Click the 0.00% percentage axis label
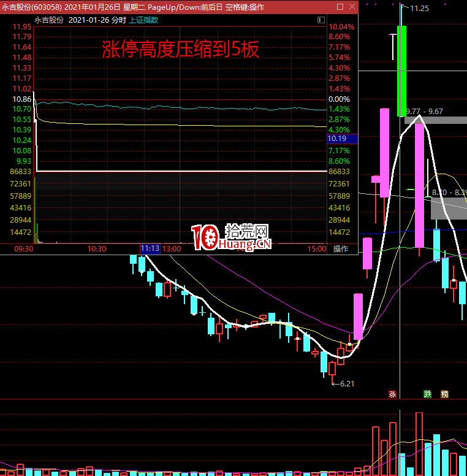Image resolution: width=467 pixels, height=476 pixels. (340, 99)
